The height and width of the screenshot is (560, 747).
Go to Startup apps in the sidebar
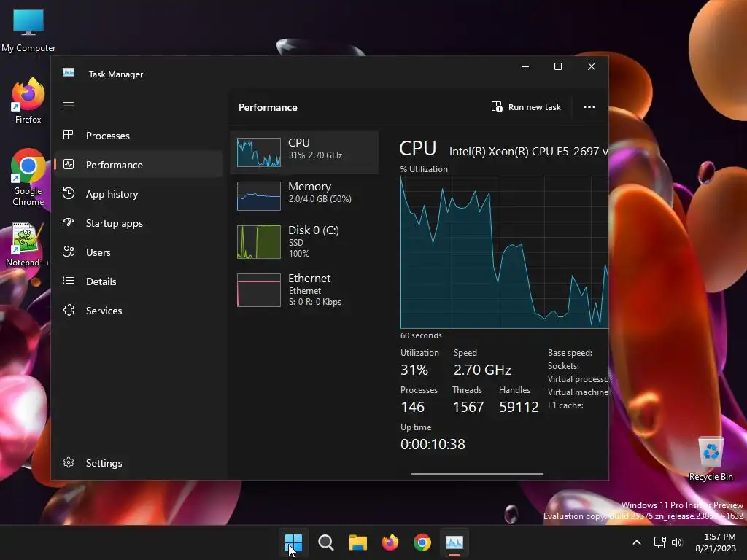(x=138, y=223)
